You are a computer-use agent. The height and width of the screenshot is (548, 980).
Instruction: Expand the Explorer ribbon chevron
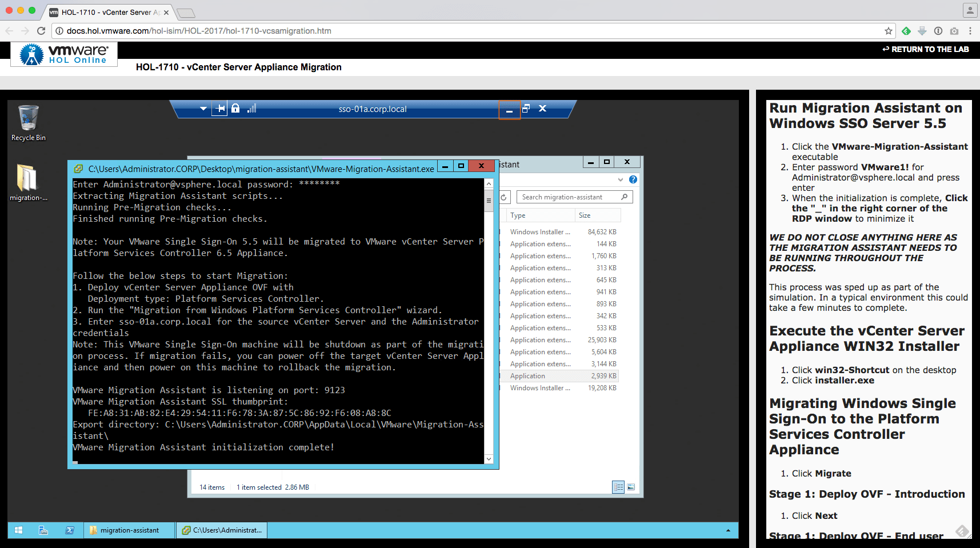621,179
